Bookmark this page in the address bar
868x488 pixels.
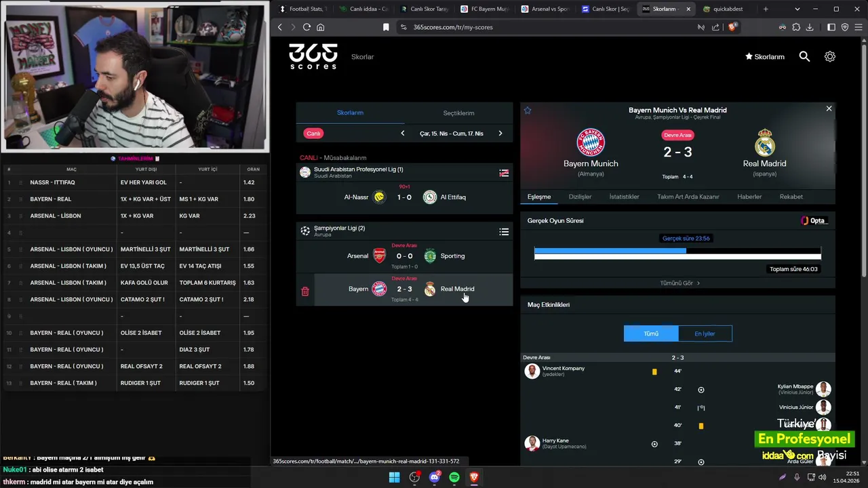point(386,27)
